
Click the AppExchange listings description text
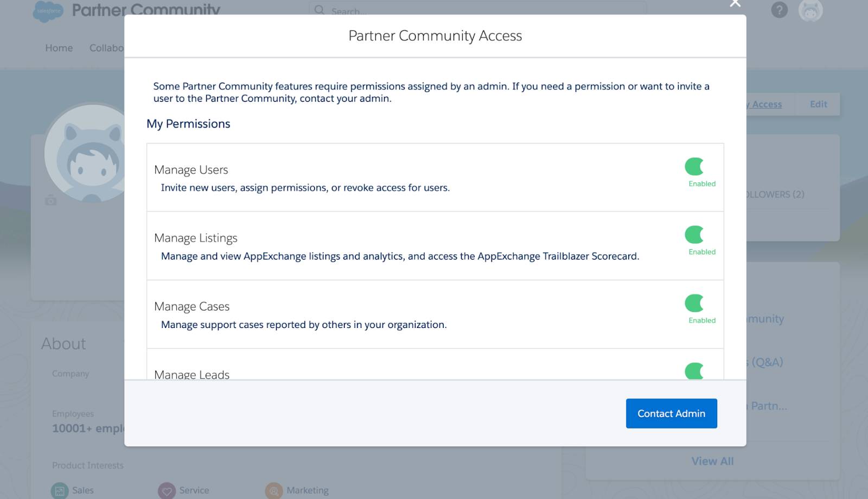pyautogui.click(x=400, y=256)
